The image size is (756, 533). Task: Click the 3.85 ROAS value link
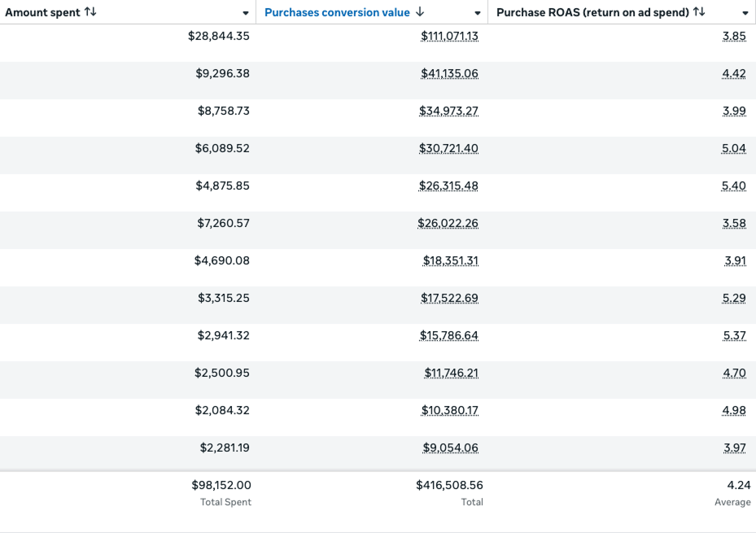tap(734, 37)
